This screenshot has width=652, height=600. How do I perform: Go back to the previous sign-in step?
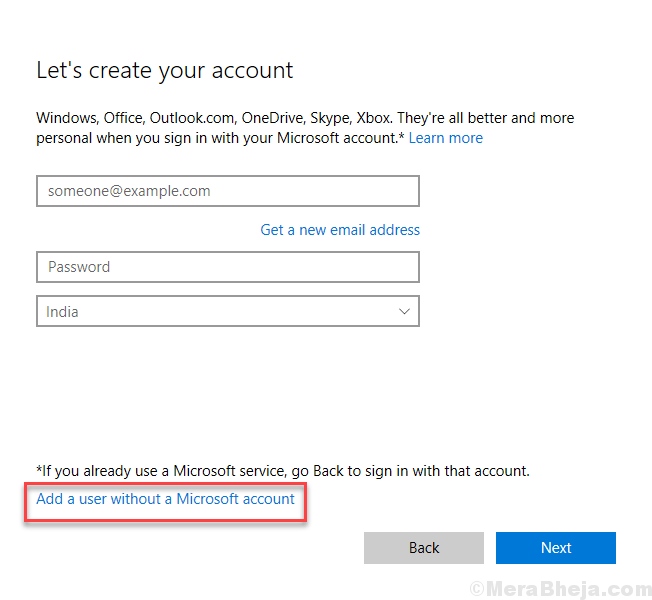coord(424,548)
